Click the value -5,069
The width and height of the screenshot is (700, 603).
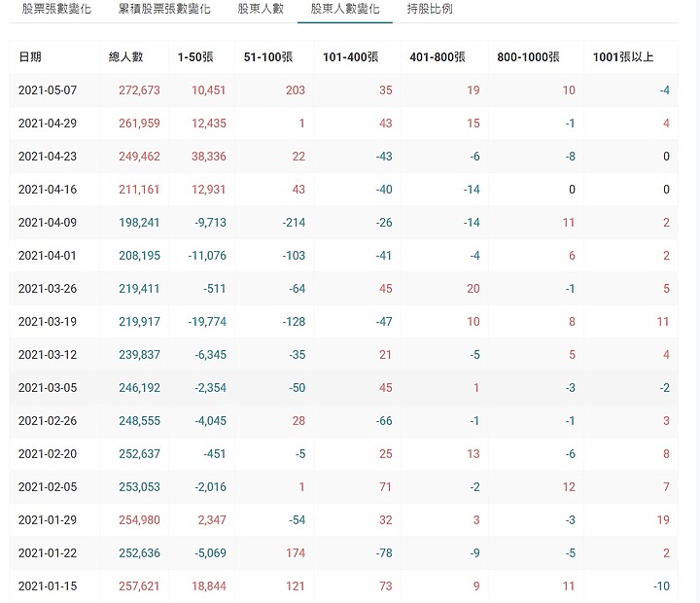click(x=210, y=553)
